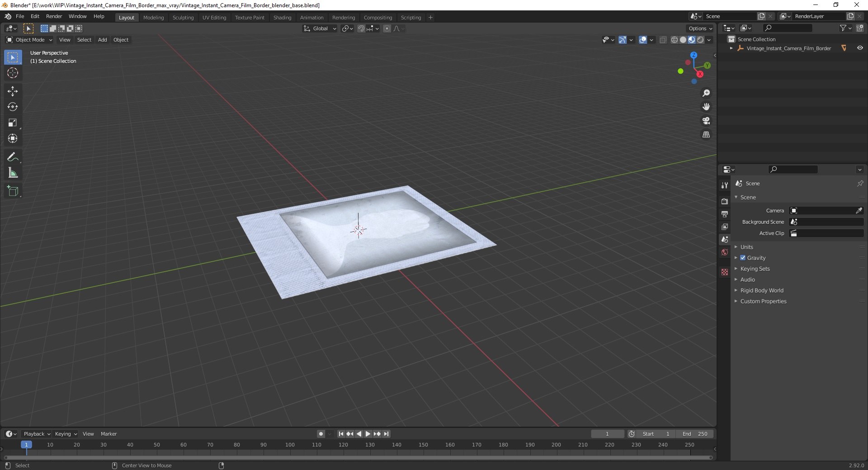
Task: Select the Transform tool
Action: click(13, 139)
